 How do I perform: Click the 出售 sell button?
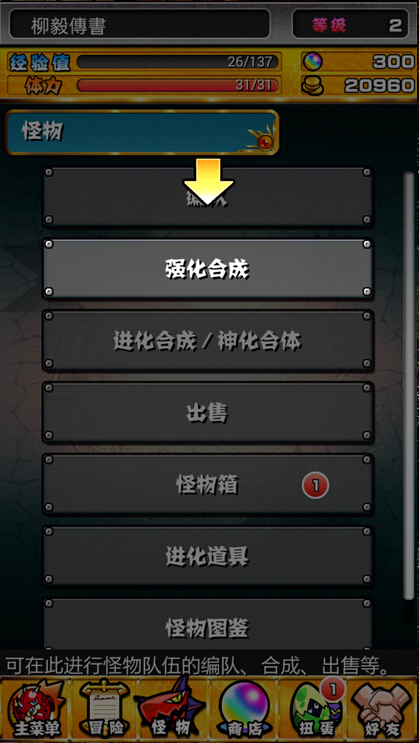[x=208, y=413]
